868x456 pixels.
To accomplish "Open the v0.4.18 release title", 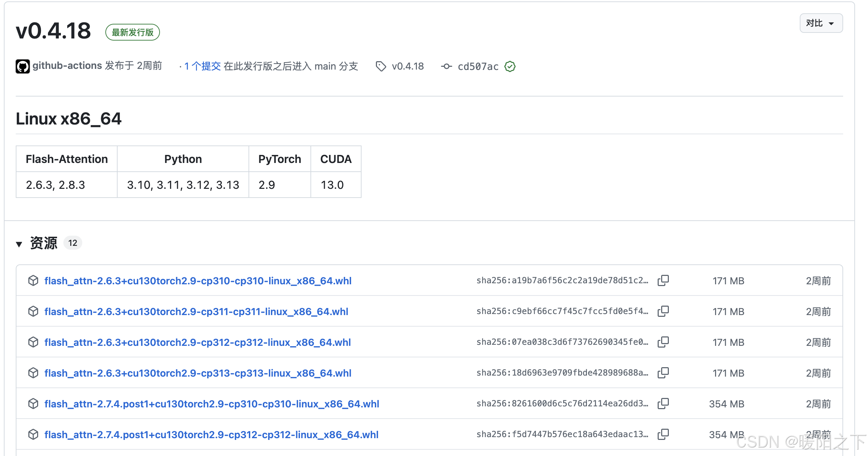I will (54, 31).
